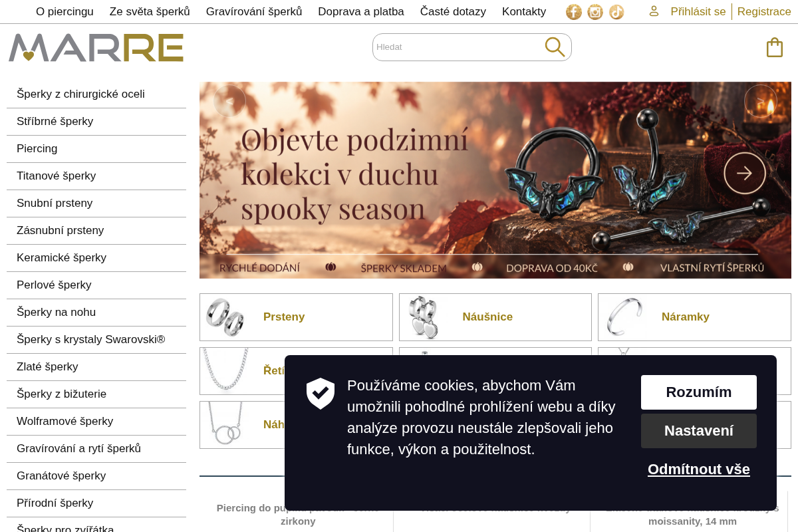Open the Facebook social icon
Screen dimensions: 798x532
(x=574, y=12)
